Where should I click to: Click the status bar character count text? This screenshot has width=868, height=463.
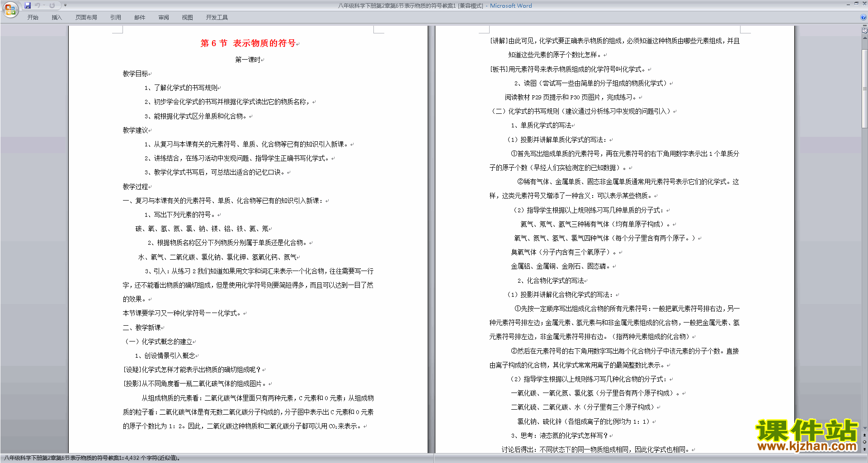click(92, 458)
